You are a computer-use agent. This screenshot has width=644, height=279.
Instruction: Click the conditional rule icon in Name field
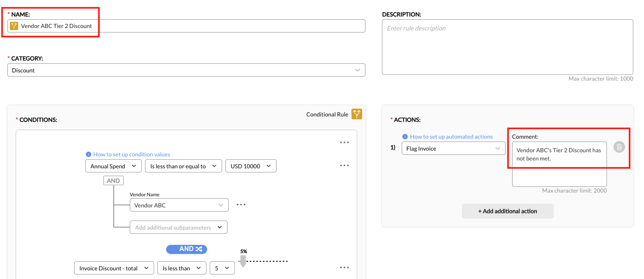tap(14, 26)
